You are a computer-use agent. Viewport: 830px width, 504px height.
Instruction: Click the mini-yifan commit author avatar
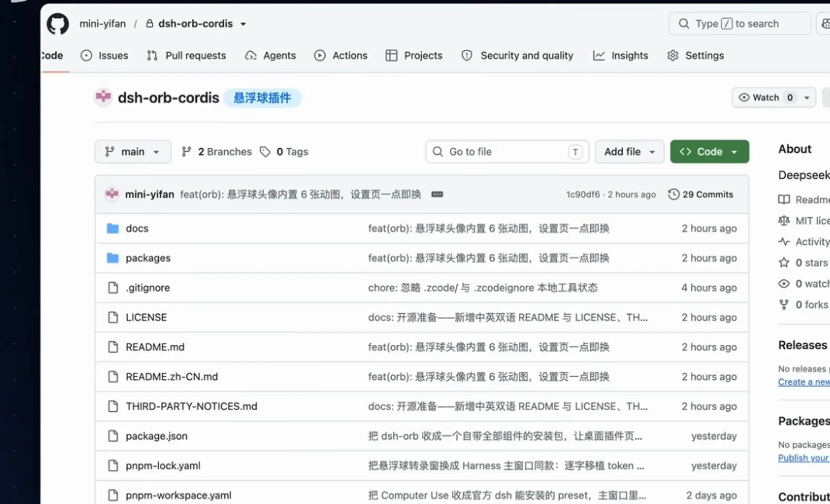112,194
